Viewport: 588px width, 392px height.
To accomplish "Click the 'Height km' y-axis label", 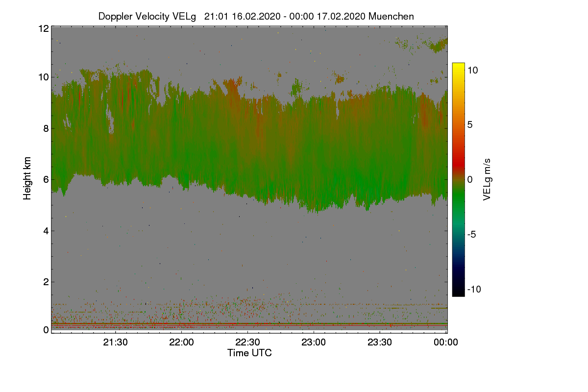I will pyautogui.click(x=27, y=178).
